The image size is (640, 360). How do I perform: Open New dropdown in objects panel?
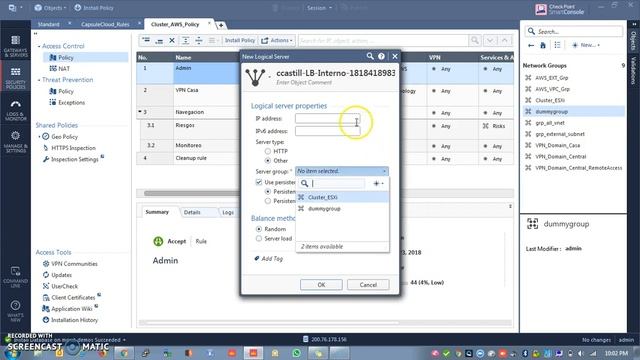pos(586,45)
